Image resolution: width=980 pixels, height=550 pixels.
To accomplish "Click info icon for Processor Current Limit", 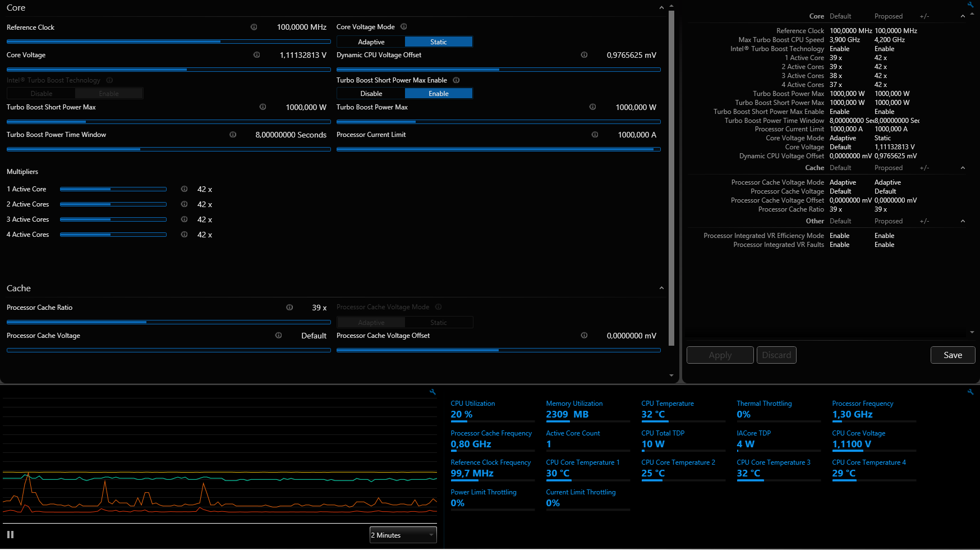I will pyautogui.click(x=595, y=135).
